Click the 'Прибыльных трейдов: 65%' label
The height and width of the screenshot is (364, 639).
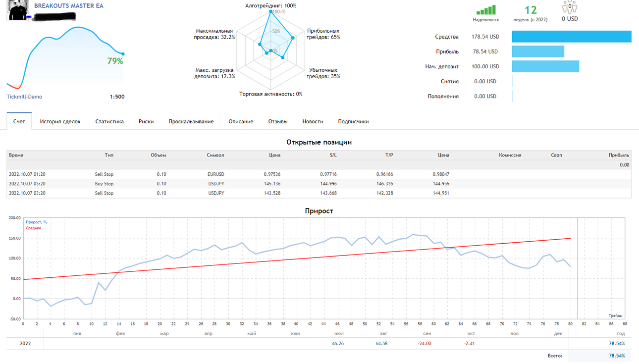pos(323,34)
